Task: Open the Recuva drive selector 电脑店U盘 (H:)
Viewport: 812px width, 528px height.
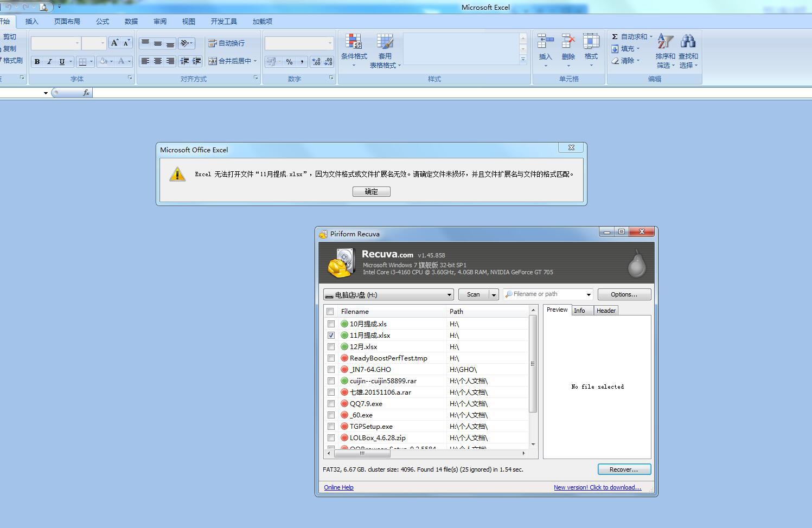Action: click(x=388, y=294)
